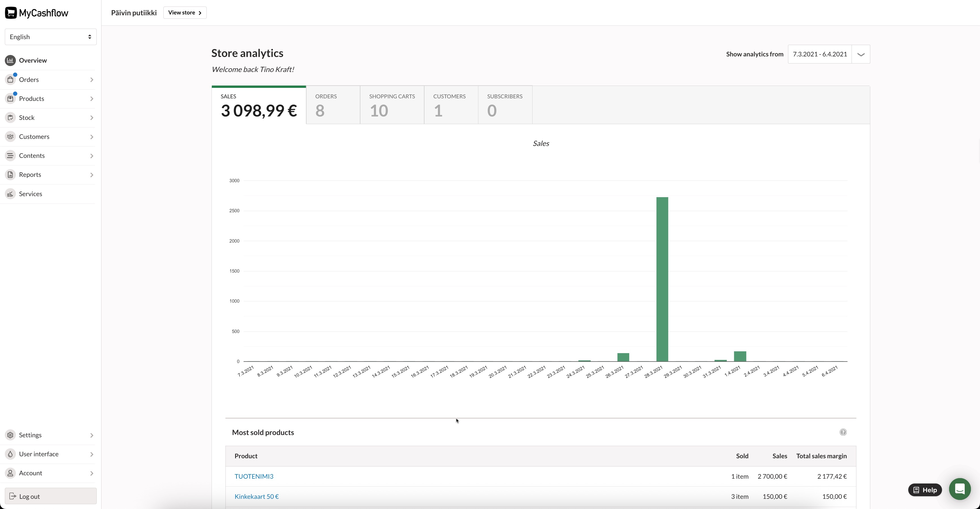
Task: Open Orders via its shopping bag icon
Action: [x=10, y=79]
